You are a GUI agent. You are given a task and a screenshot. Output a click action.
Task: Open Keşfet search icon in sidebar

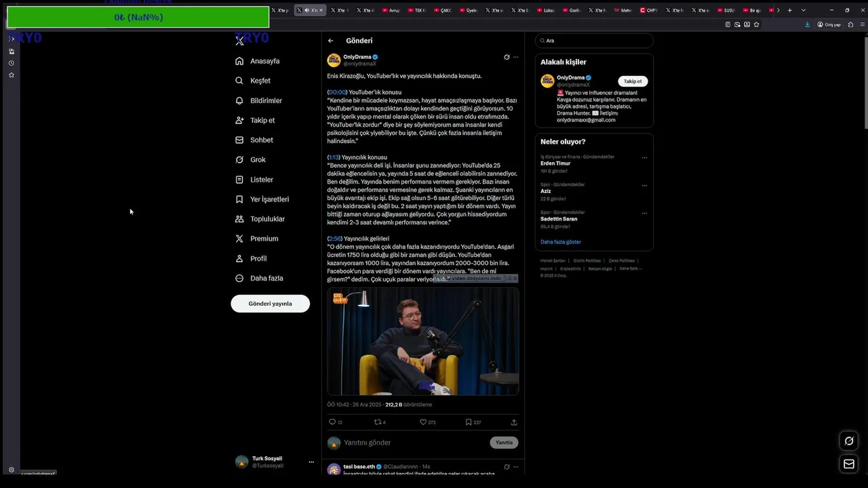[x=239, y=81]
